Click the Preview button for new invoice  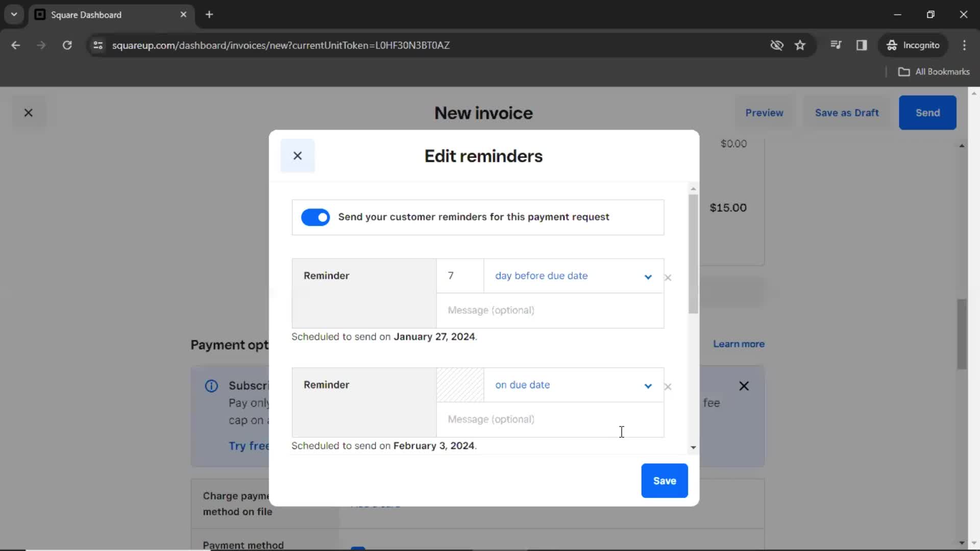[x=765, y=112]
